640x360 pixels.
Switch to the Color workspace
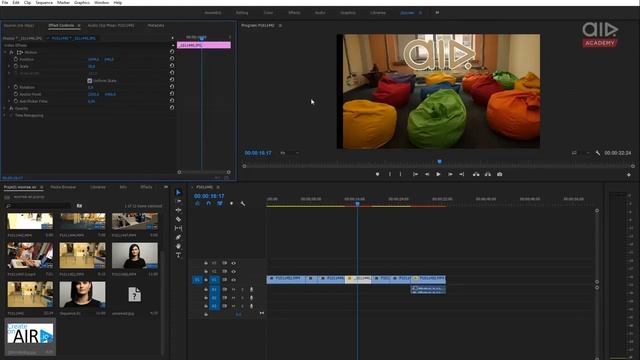pos(268,13)
